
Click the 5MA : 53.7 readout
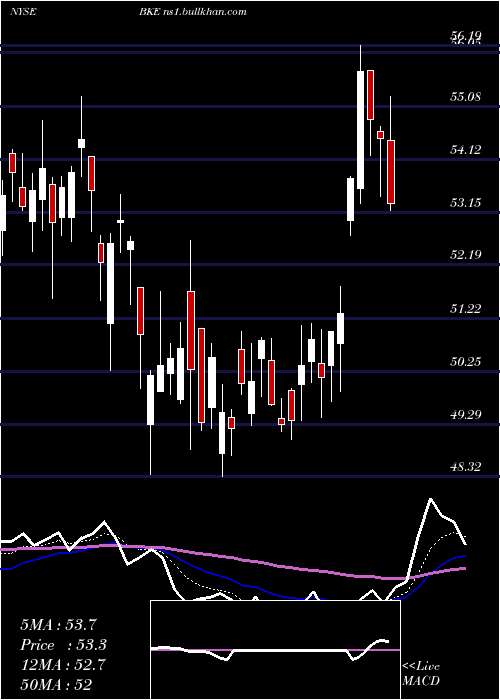(58, 625)
